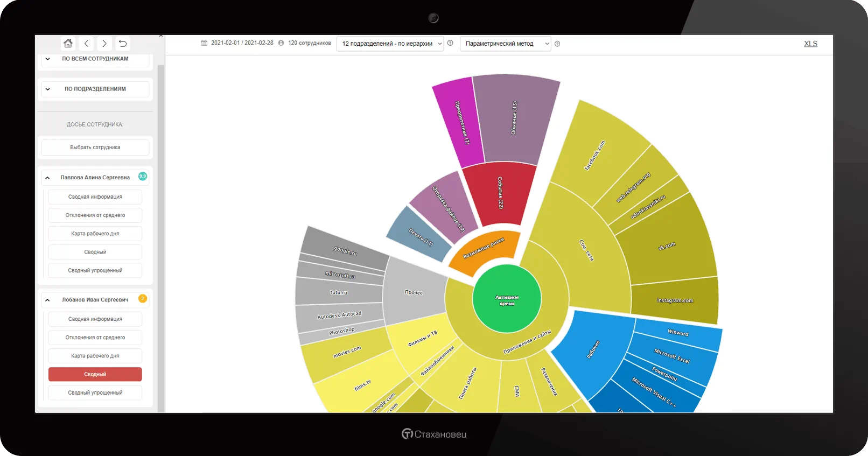The width and height of the screenshot is (868, 456).
Task: Click the 2021-02-01 / 2021-02-28 date range
Action: coord(242,43)
